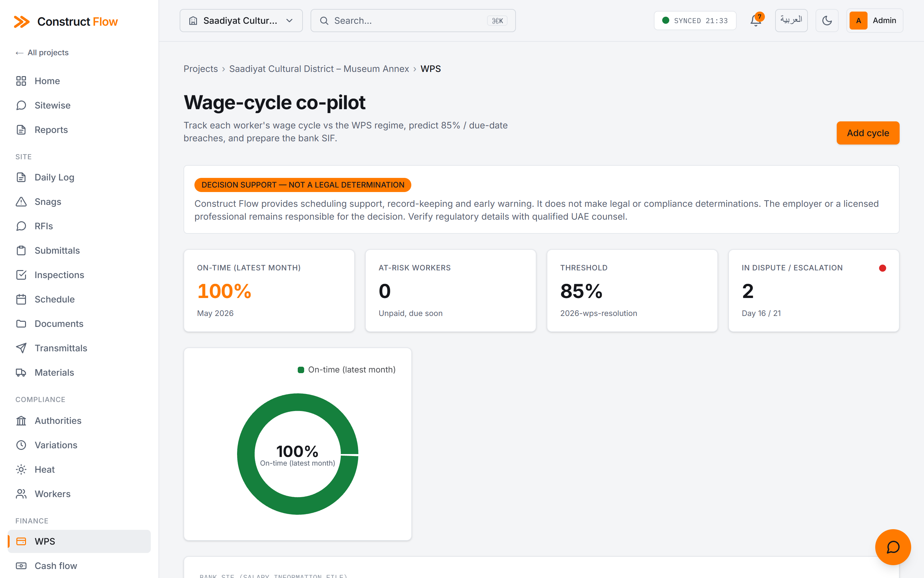Open Heat sun icon
Viewport: 924px width, 578px height.
coord(21,469)
